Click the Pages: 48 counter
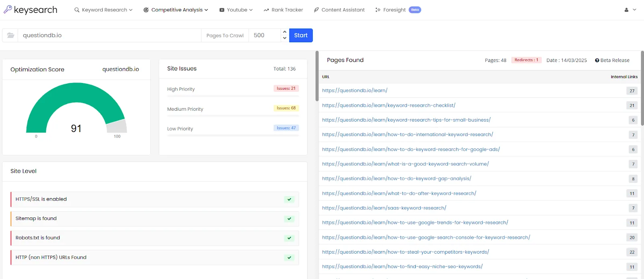The image size is (644, 279). coord(495,60)
